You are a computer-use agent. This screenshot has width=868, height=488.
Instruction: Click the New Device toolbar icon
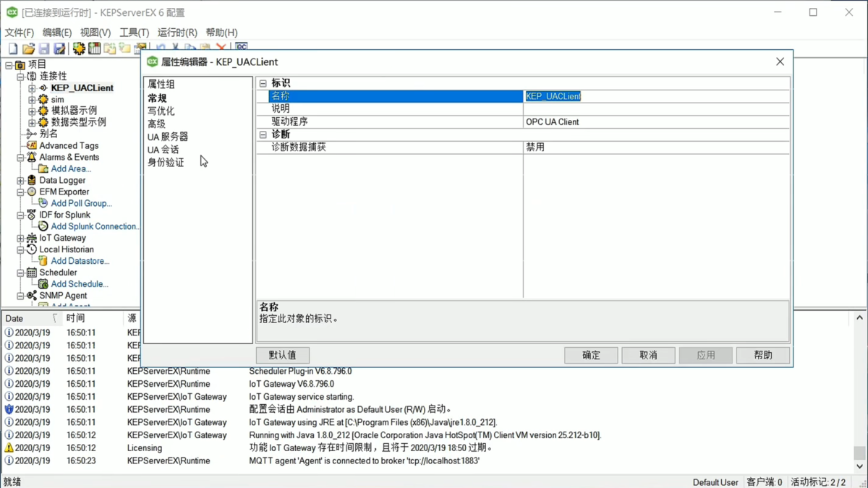[94, 48]
